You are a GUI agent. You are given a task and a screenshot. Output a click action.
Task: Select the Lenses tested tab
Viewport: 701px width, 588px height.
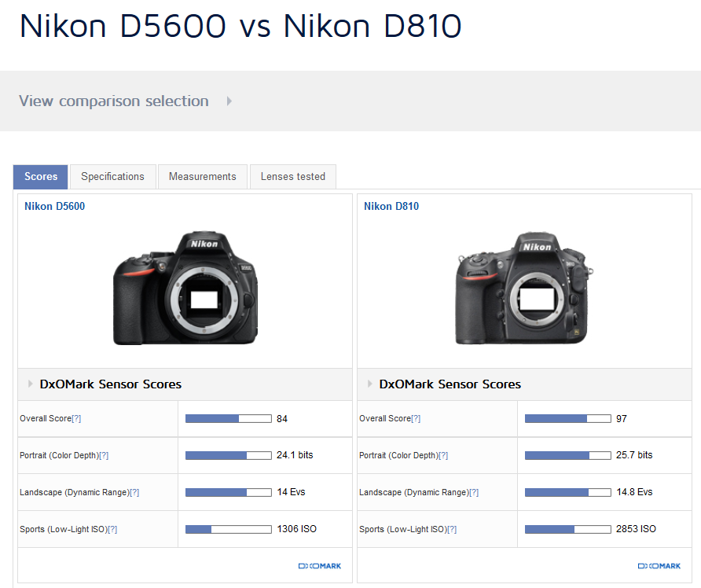[x=293, y=177]
